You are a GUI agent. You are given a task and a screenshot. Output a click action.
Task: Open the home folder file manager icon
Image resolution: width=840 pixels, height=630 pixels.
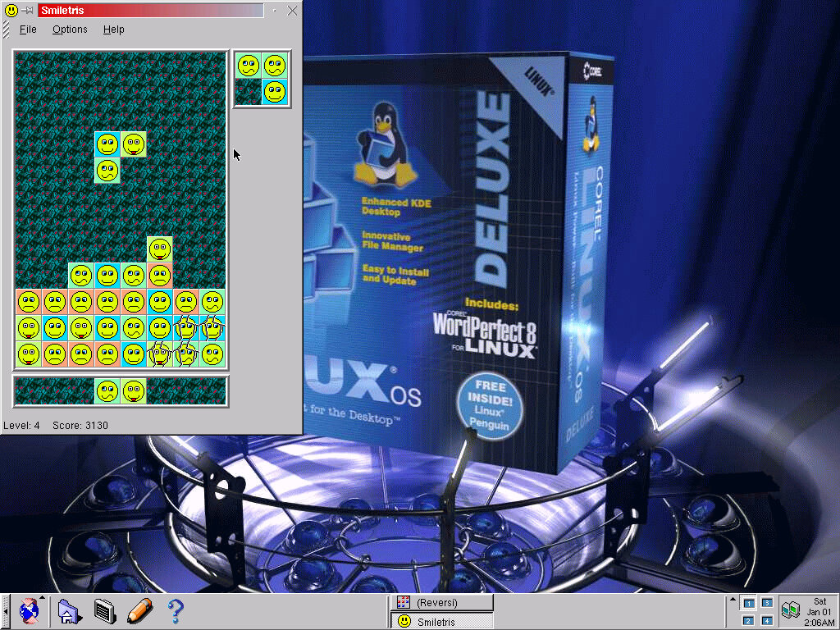coord(68,611)
